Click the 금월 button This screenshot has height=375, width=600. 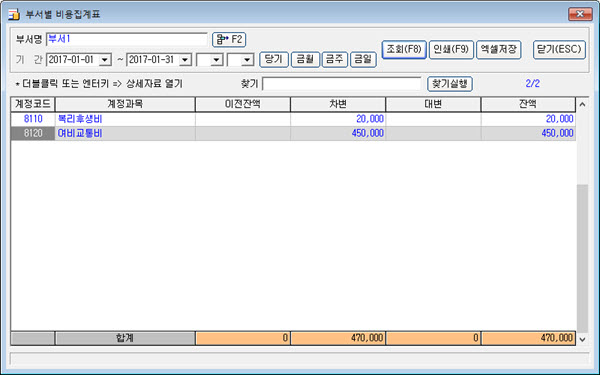(305, 59)
